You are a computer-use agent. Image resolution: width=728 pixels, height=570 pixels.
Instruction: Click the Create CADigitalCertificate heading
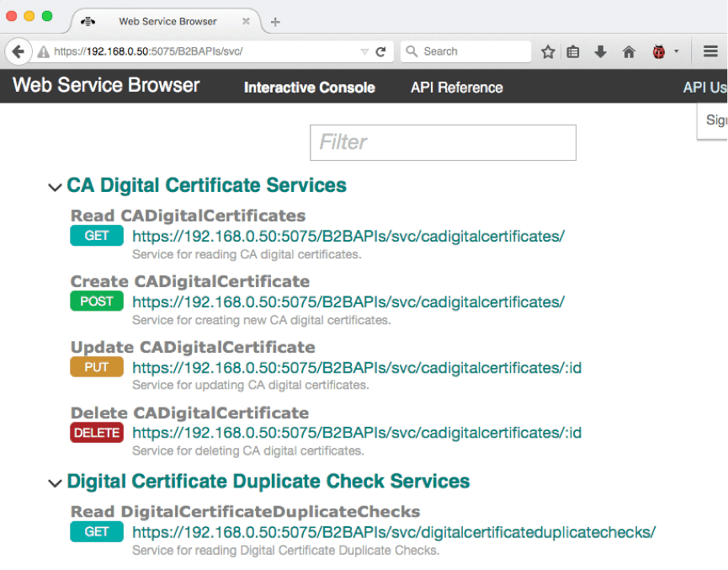[x=190, y=281]
